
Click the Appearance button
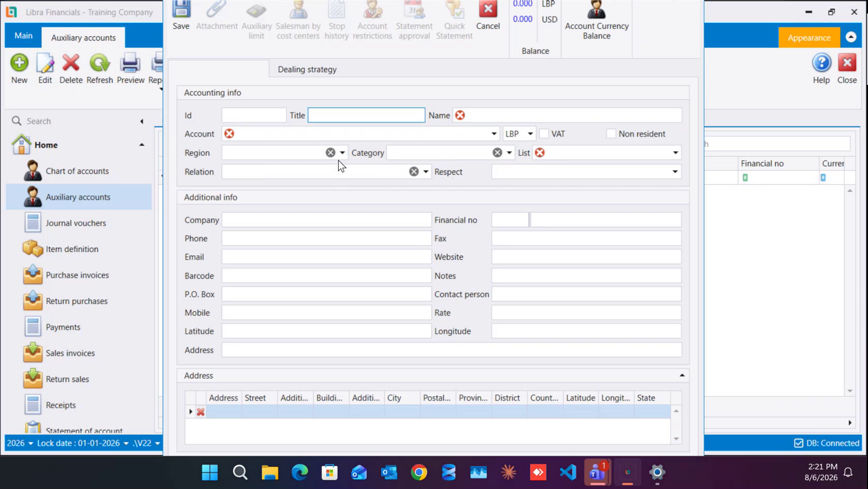(x=809, y=37)
